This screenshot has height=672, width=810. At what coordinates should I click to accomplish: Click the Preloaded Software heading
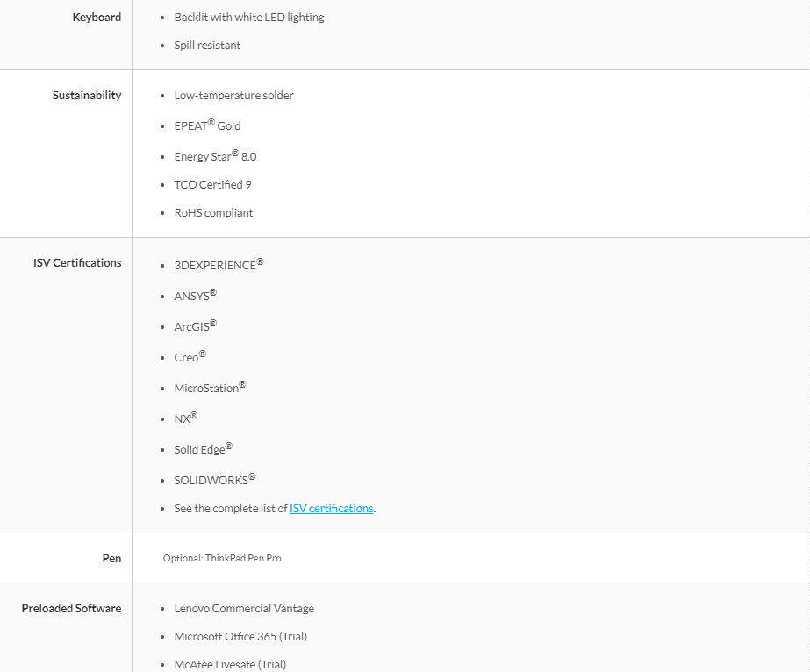click(x=71, y=609)
